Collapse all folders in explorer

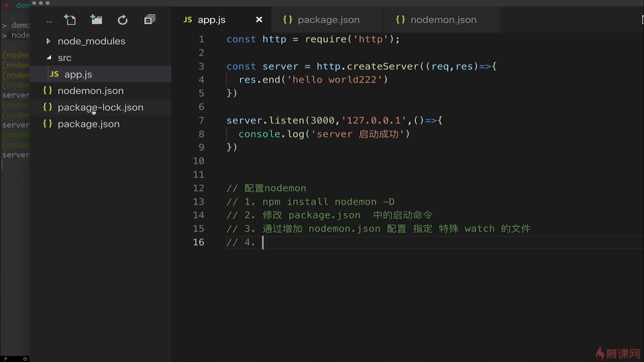[x=149, y=20]
